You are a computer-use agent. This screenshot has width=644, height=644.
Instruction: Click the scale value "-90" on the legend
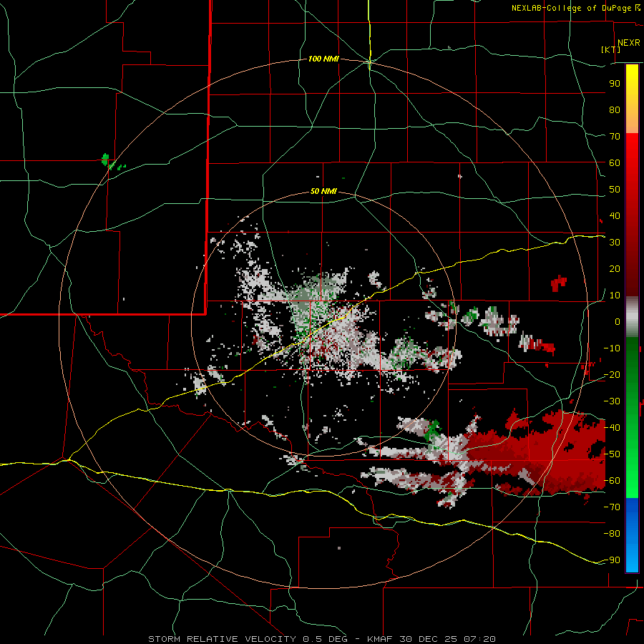612,560
